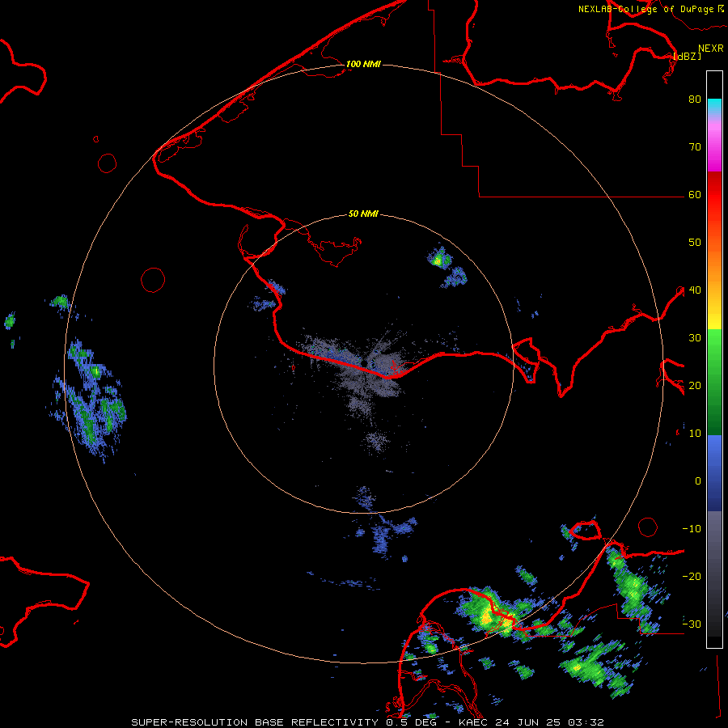Image resolution: width=728 pixels, height=728 pixels.
Task: Click the 40 value on dBZ scale
Action: click(x=695, y=290)
